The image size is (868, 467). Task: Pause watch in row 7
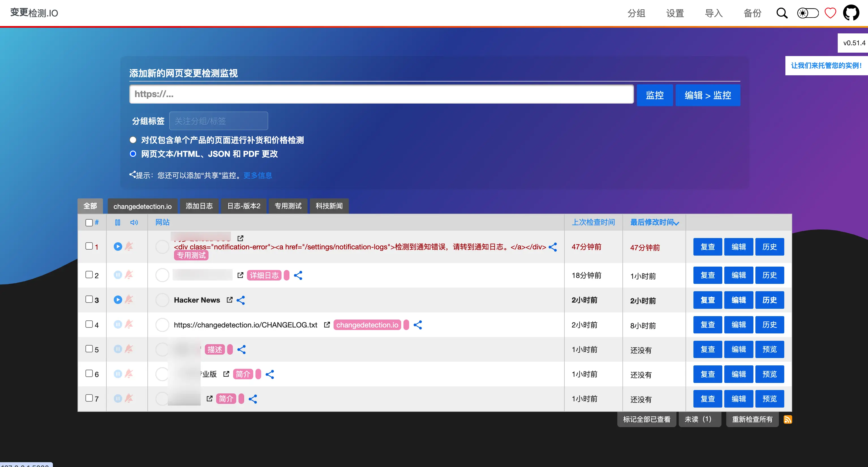[118, 399]
